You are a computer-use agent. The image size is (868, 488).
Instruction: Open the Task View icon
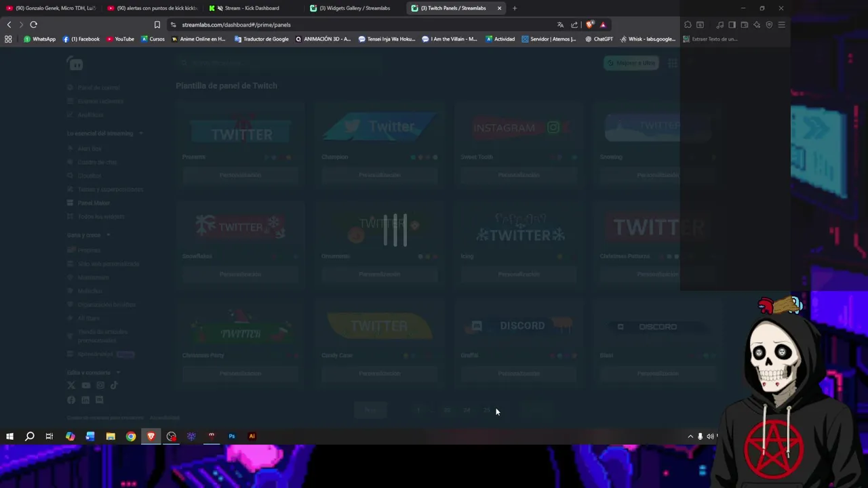[50, 436]
